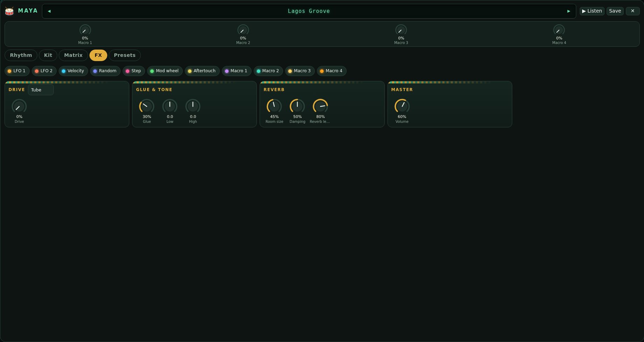The height and width of the screenshot is (342, 644).
Task: Click the Listen play button
Action: [592, 11]
